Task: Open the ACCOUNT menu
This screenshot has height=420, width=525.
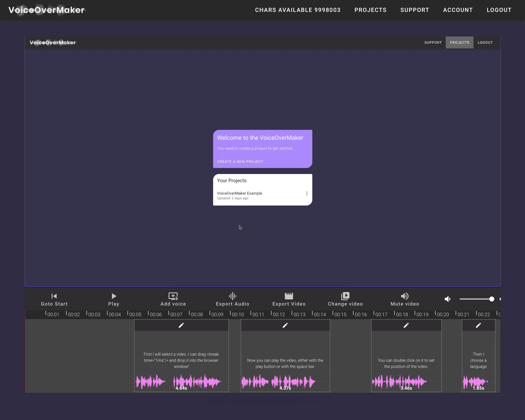Action: pos(458,10)
